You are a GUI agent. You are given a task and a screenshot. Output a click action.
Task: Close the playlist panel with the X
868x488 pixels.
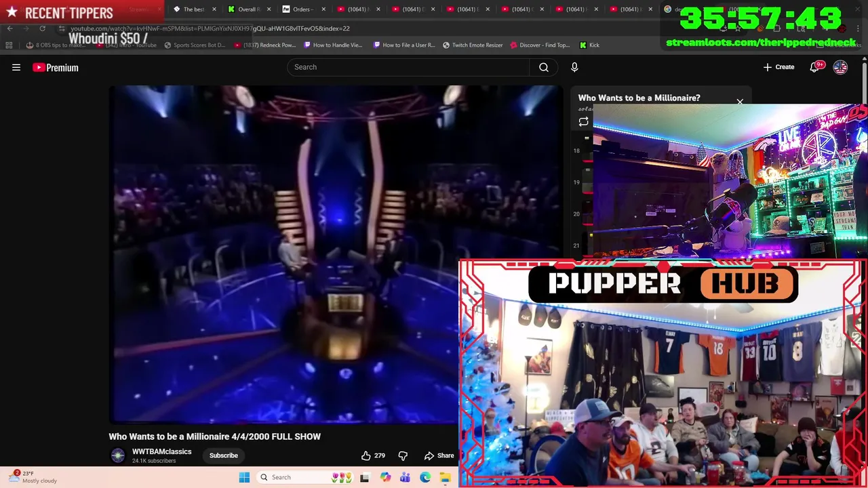(740, 102)
